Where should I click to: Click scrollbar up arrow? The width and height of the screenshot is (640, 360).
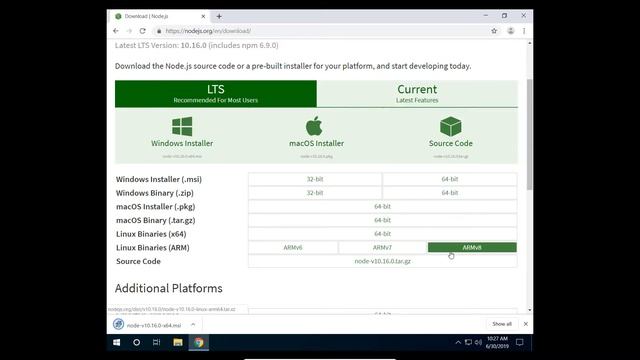click(530, 43)
